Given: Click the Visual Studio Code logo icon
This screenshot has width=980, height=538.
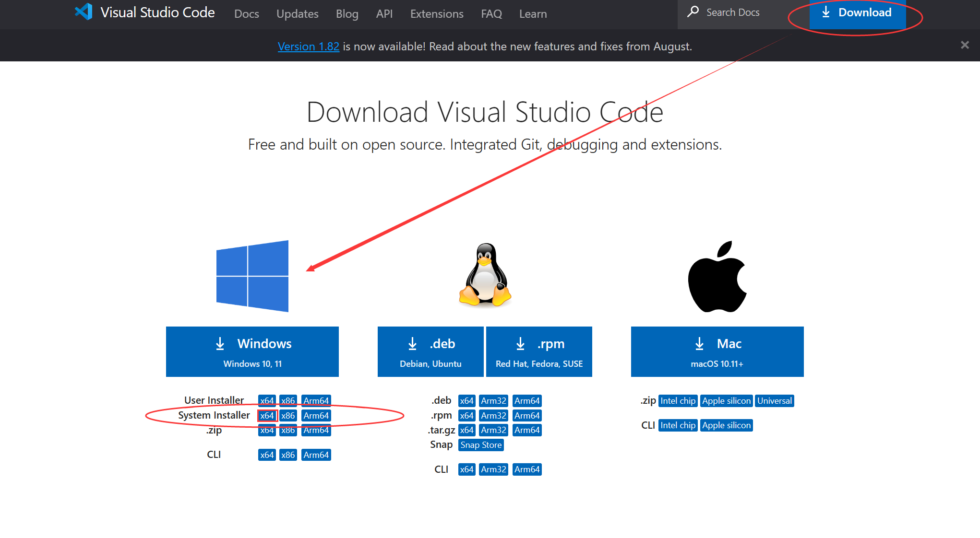Looking at the screenshot, I should pos(84,12).
